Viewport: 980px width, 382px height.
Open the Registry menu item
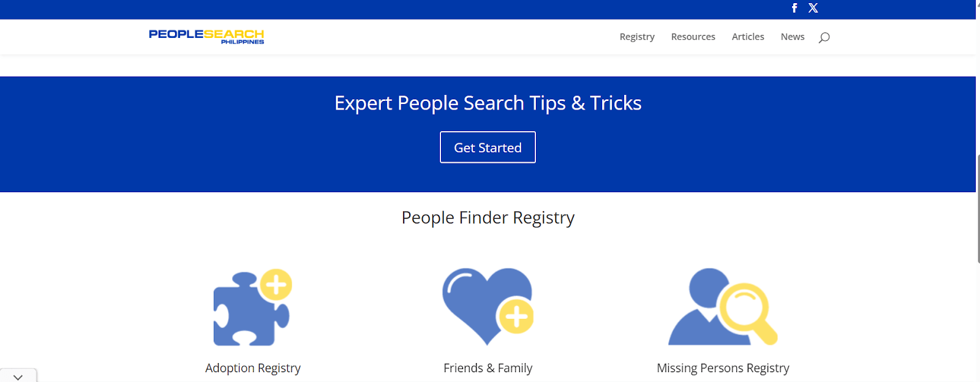tap(637, 37)
